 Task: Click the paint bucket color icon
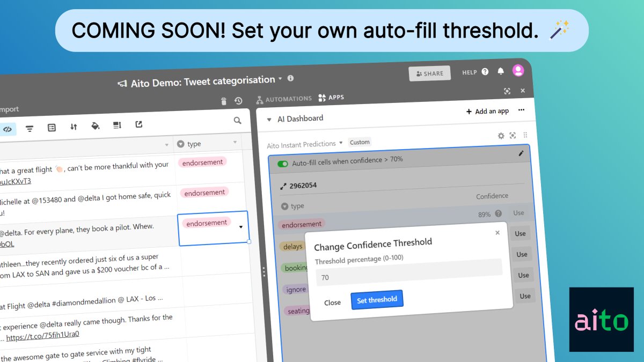96,126
